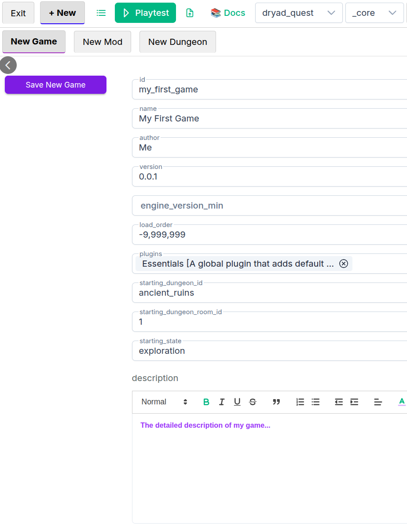
Task: Open the list view icon in the toolbar
Action: pyautogui.click(x=101, y=13)
